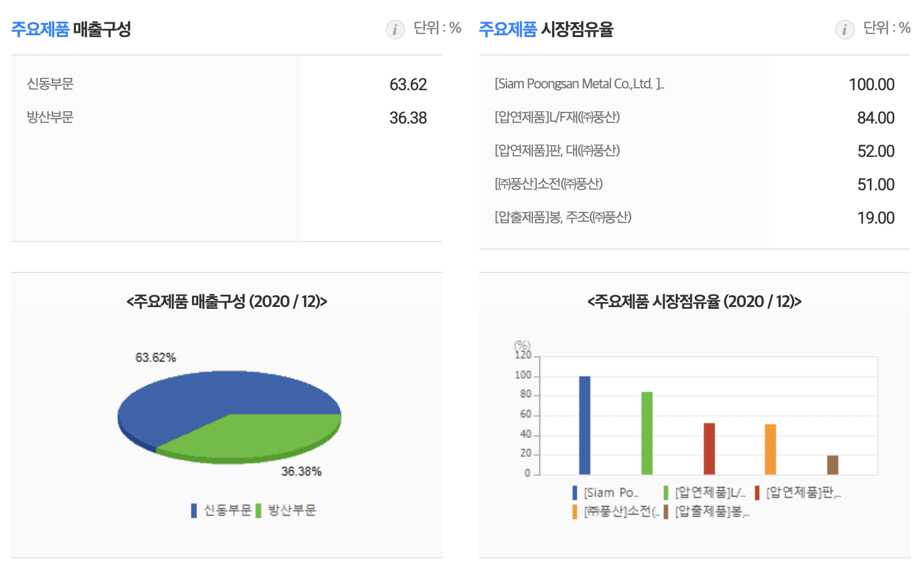Click the red [압연제품]판,.. legend swatch
Image resolution: width=924 pixels, height=577 pixels.
tap(757, 492)
